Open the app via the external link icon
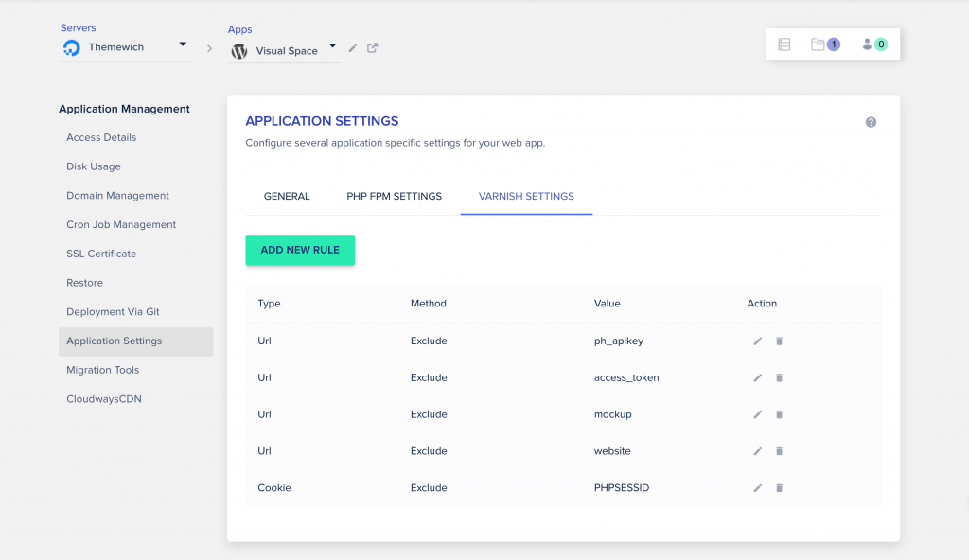Viewport: 969px width, 560px height. coord(371,46)
